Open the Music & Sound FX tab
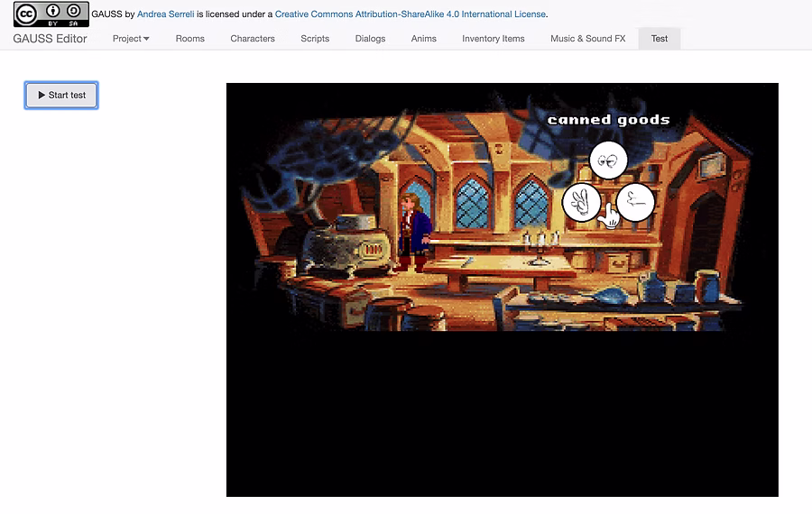This screenshot has height=514, width=812. pyautogui.click(x=587, y=38)
